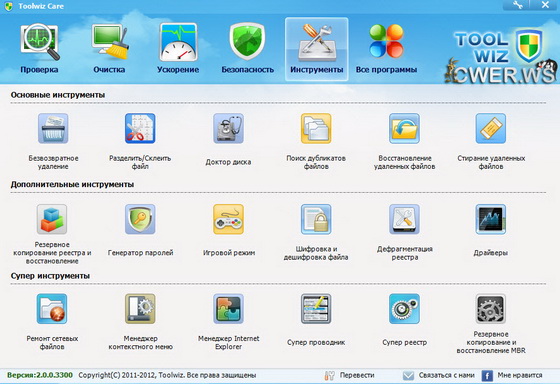Click the Драйверы label

(490, 253)
